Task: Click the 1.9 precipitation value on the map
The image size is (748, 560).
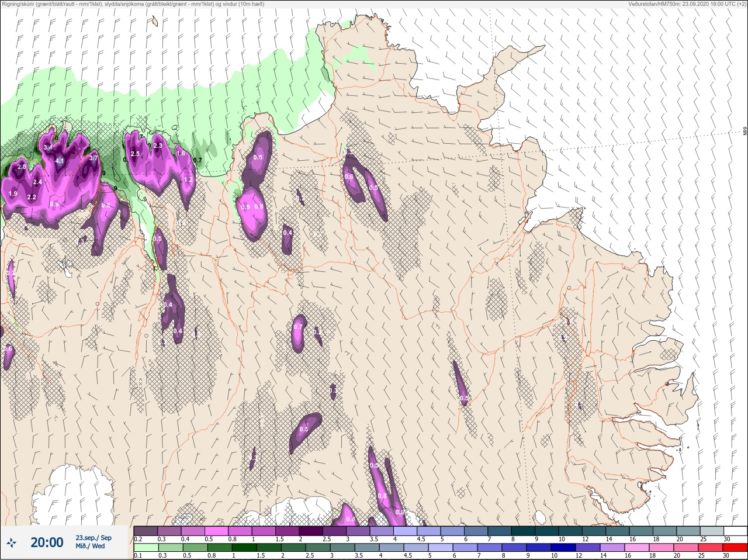Action: click(x=13, y=193)
